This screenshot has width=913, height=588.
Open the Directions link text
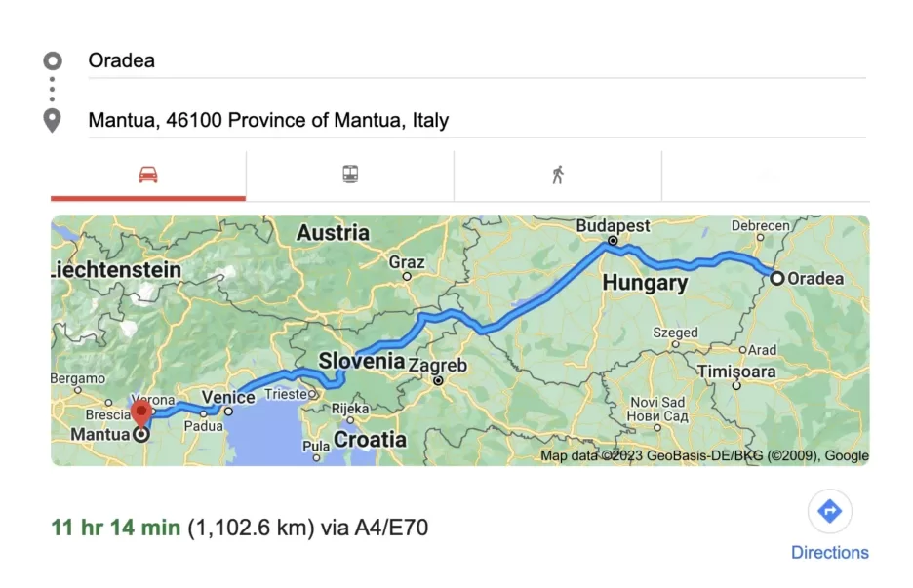829,552
